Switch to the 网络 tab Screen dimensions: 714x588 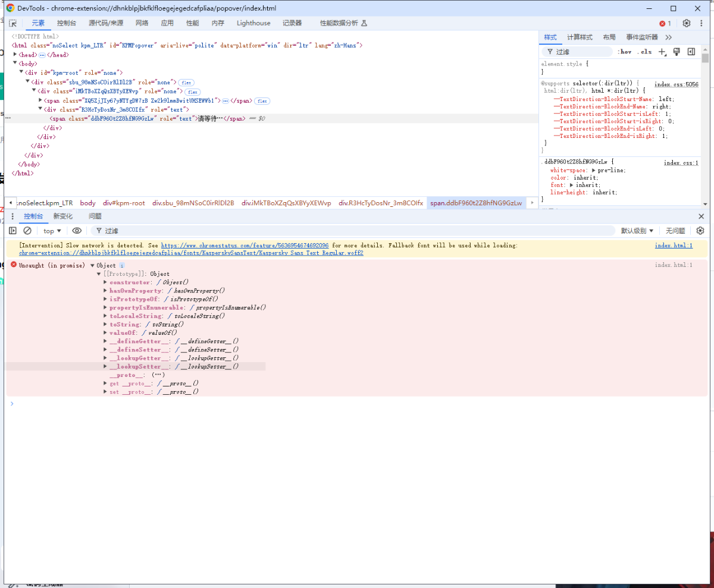point(142,23)
